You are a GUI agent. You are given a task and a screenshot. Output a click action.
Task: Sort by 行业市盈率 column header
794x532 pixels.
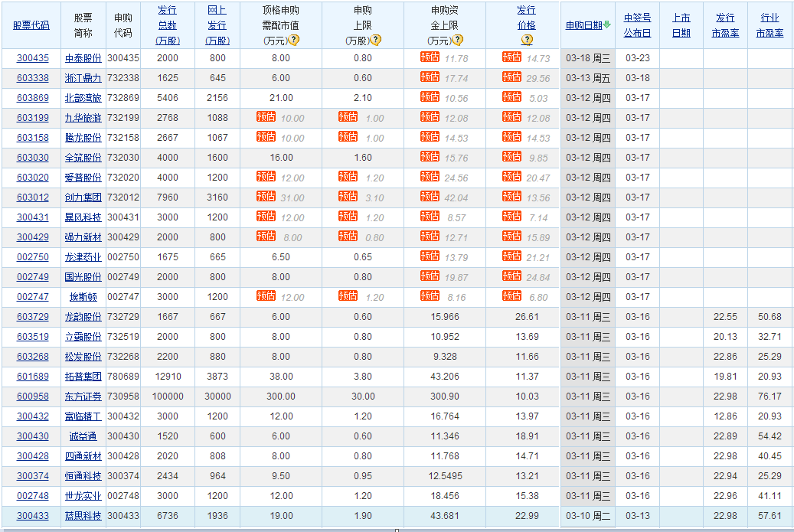coord(769,25)
